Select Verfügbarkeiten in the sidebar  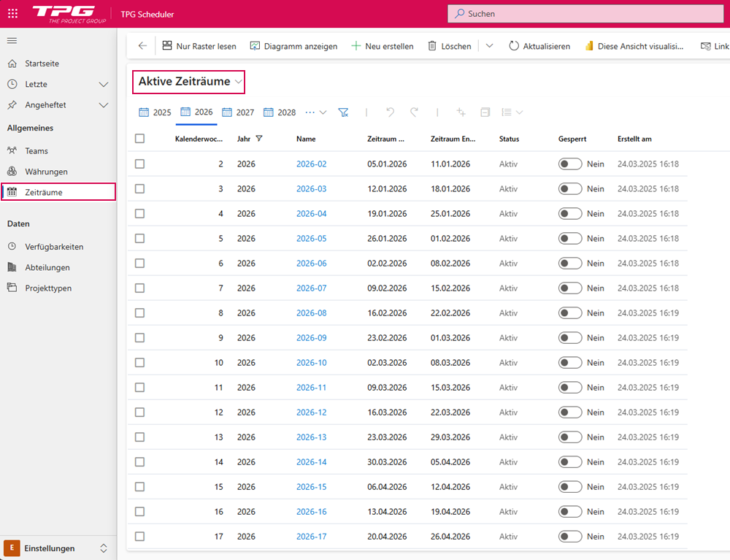53,247
